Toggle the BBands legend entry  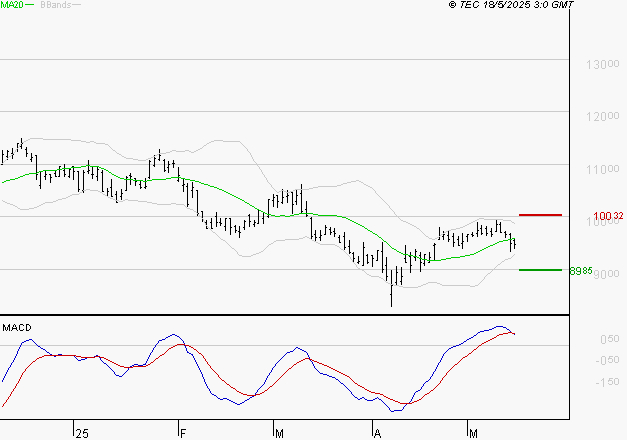54,5
